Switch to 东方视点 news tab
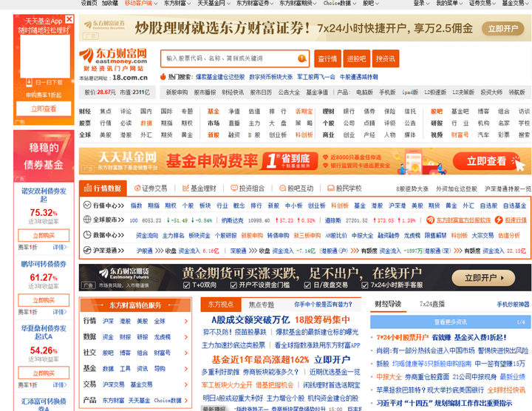 221,305
